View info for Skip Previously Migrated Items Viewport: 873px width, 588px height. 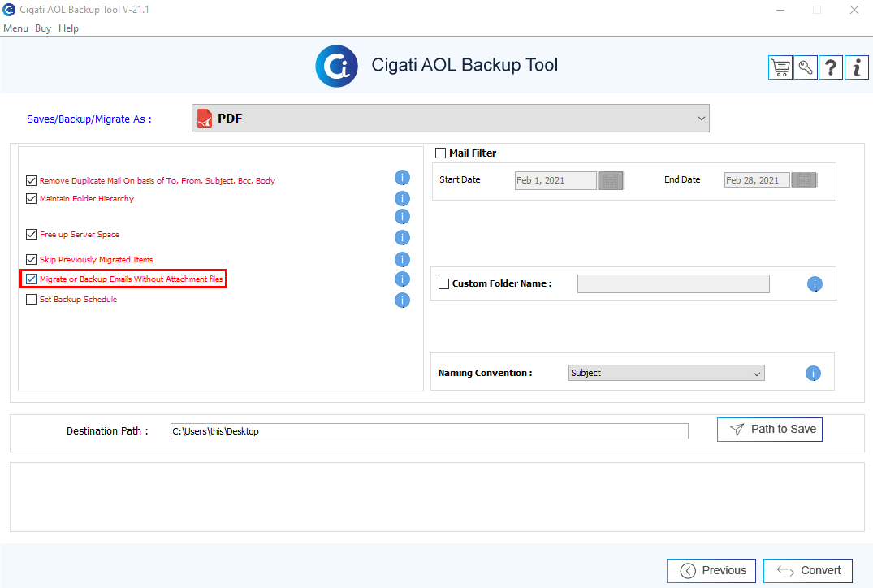403,259
